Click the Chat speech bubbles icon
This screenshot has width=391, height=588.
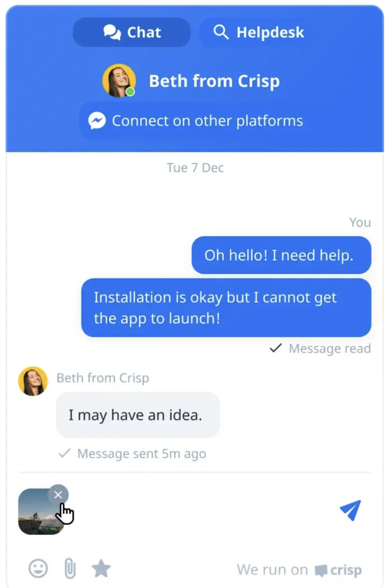click(112, 32)
